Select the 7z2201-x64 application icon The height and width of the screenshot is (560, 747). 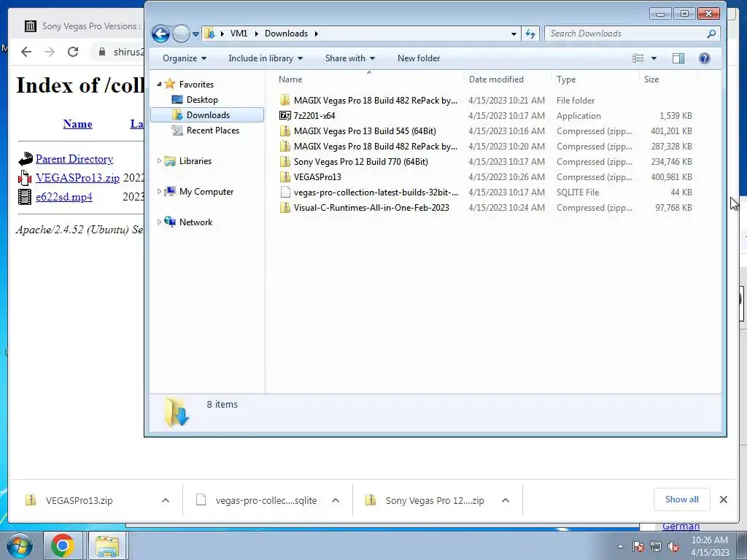tap(285, 115)
